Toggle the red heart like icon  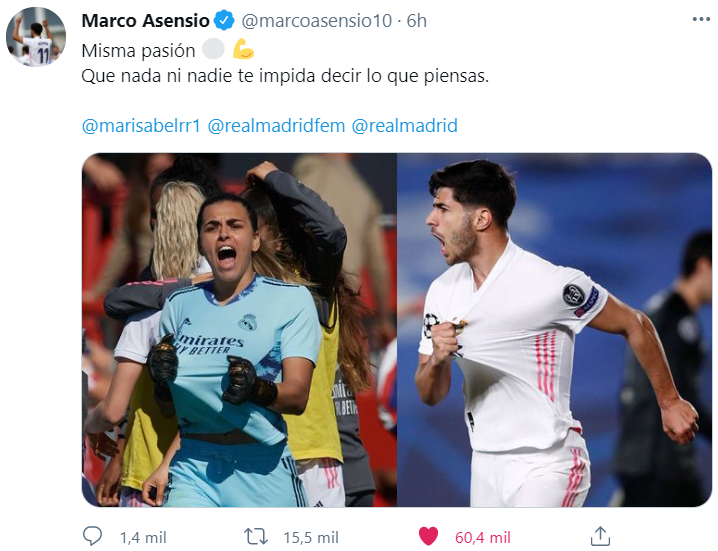tap(428, 536)
